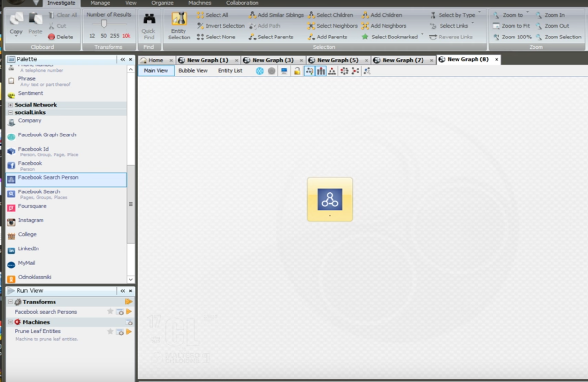
Task: Open Quick Find binoculars tool
Action: (x=149, y=25)
